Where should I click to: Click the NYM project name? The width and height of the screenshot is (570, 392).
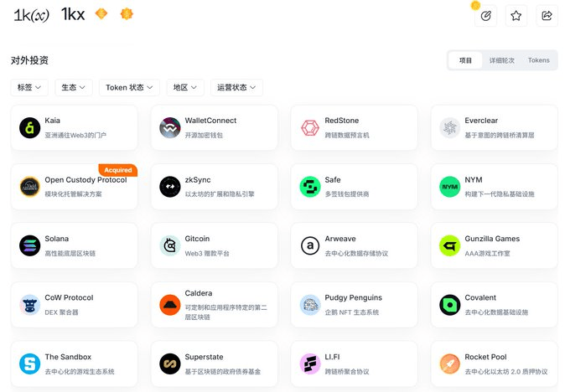coord(474,180)
